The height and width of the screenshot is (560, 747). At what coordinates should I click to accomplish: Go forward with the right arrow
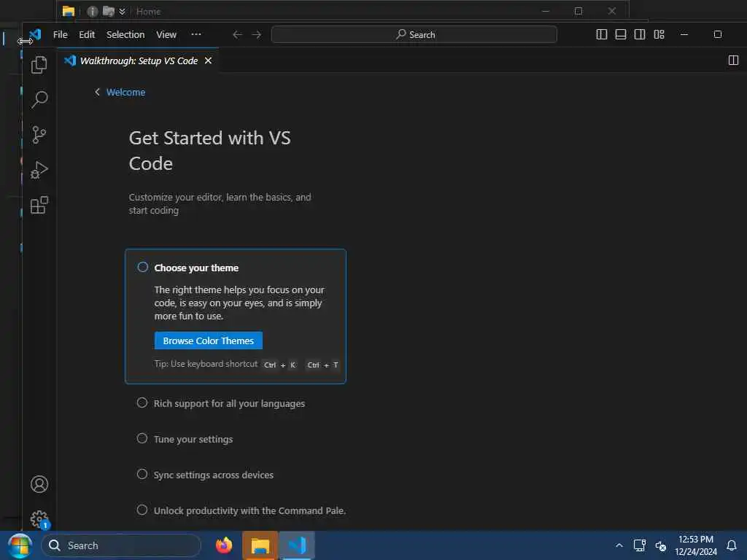pos(256,35)
